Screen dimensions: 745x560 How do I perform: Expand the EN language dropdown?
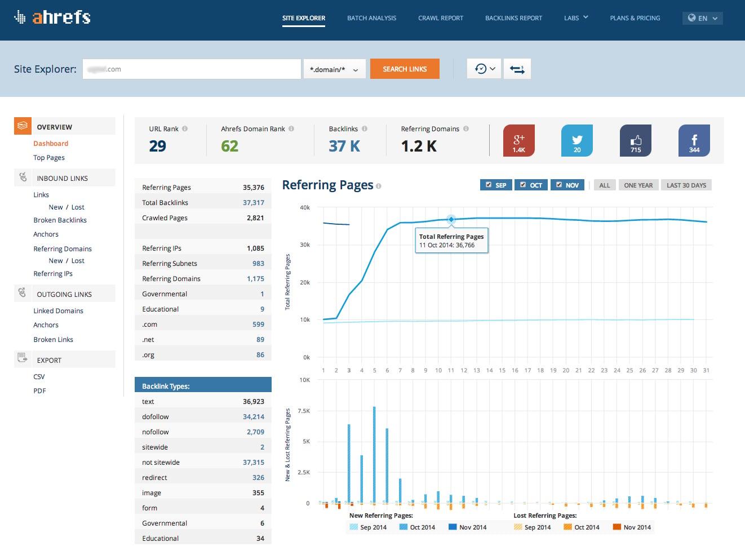pyautogui.click(x=702, y=17)
